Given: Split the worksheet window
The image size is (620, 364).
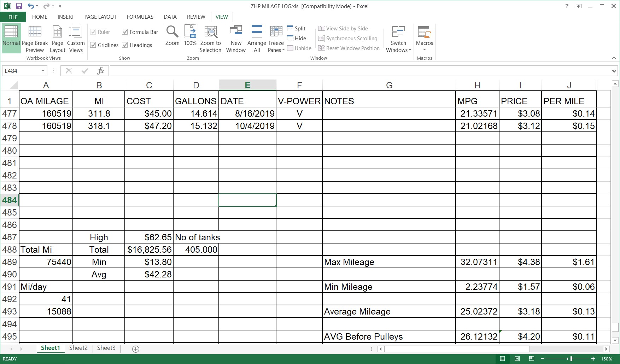Looking at the screenshot, I should click(x=296, y=29).
